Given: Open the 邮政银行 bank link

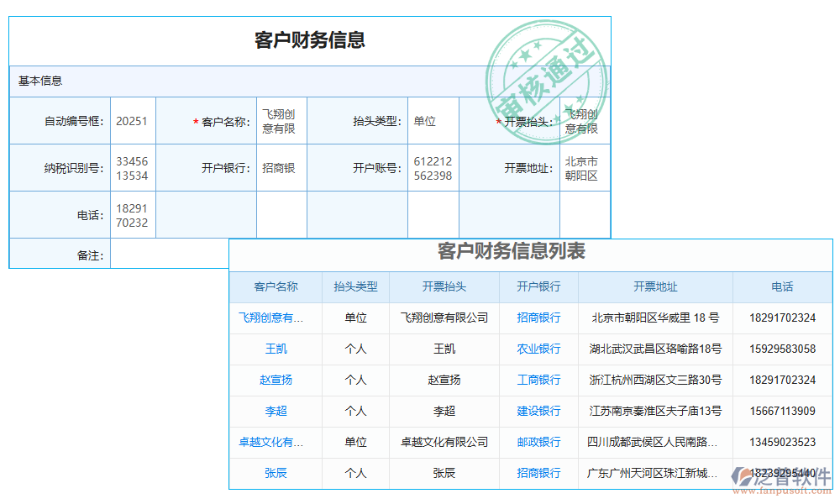Looking at the screenshot, I should [538, 442].
